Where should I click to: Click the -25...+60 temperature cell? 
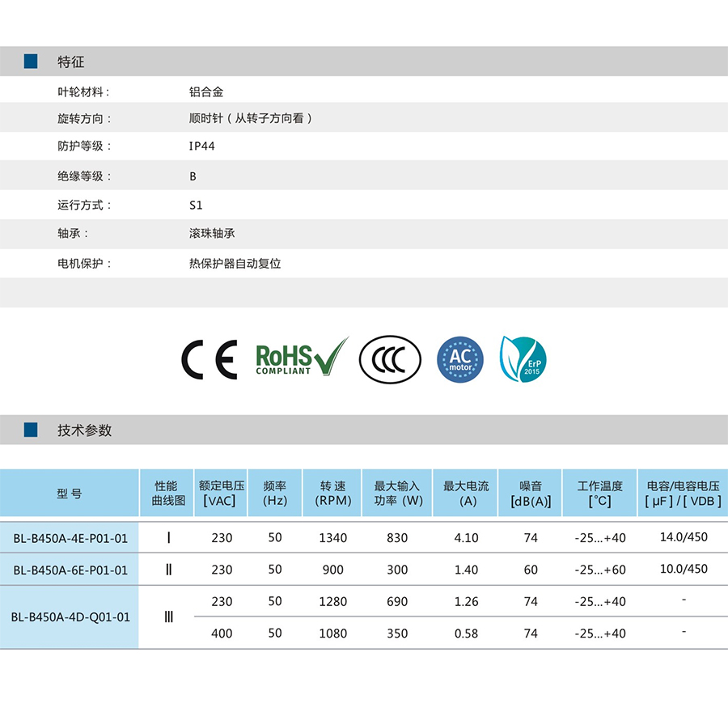[600, 570]
